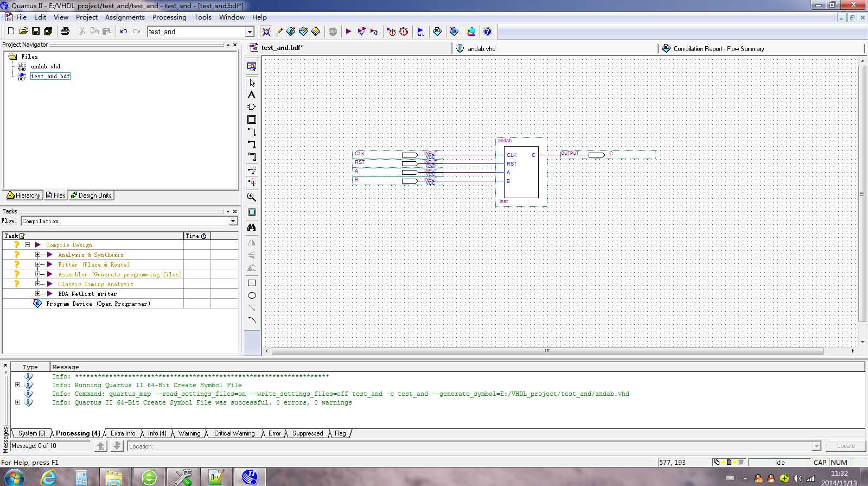868x486 pixels.
Task: Click the Detach Window icon atop the vertical toolbar
Action: (252, 67)
